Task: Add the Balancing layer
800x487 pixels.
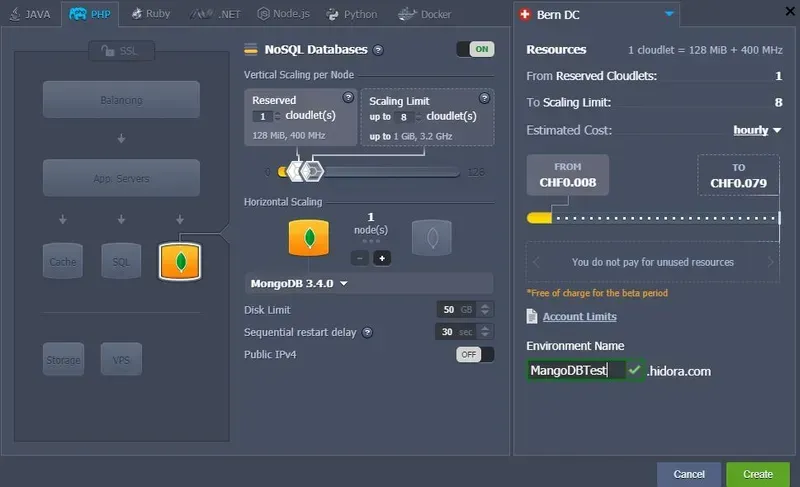Action: (121, 99)
